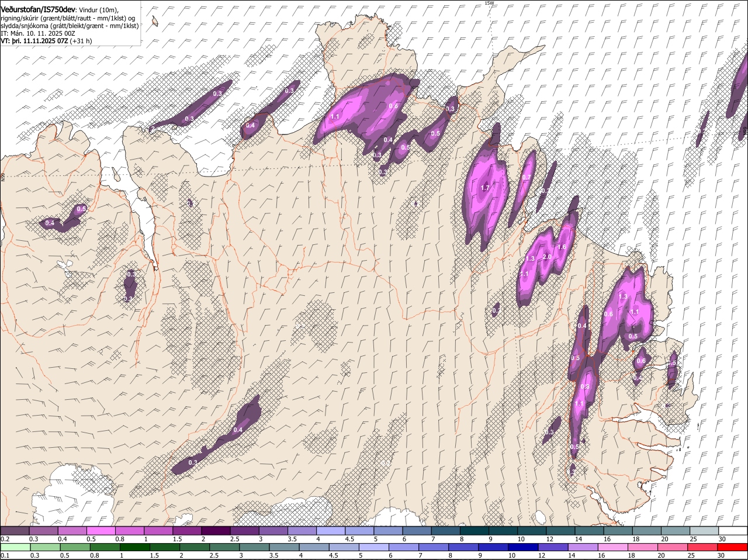Click the '1.7' precipitation value label on the map
The height and width of the screenshot is (560, 748).
click(x=484, y=188)
